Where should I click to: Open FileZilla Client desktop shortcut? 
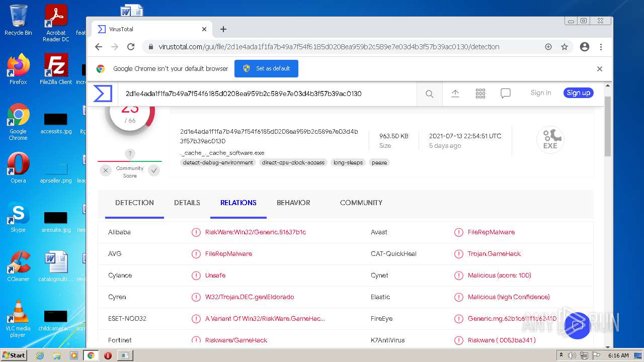(56, 69)
